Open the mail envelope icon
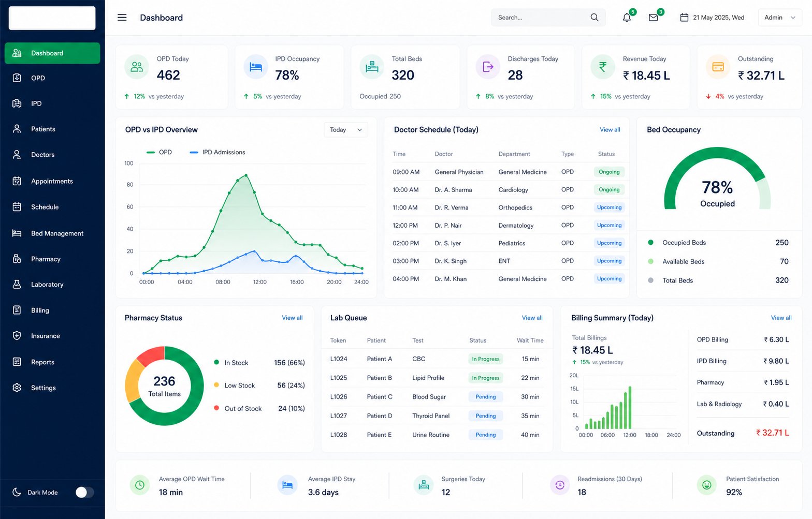 click(654, 18)
